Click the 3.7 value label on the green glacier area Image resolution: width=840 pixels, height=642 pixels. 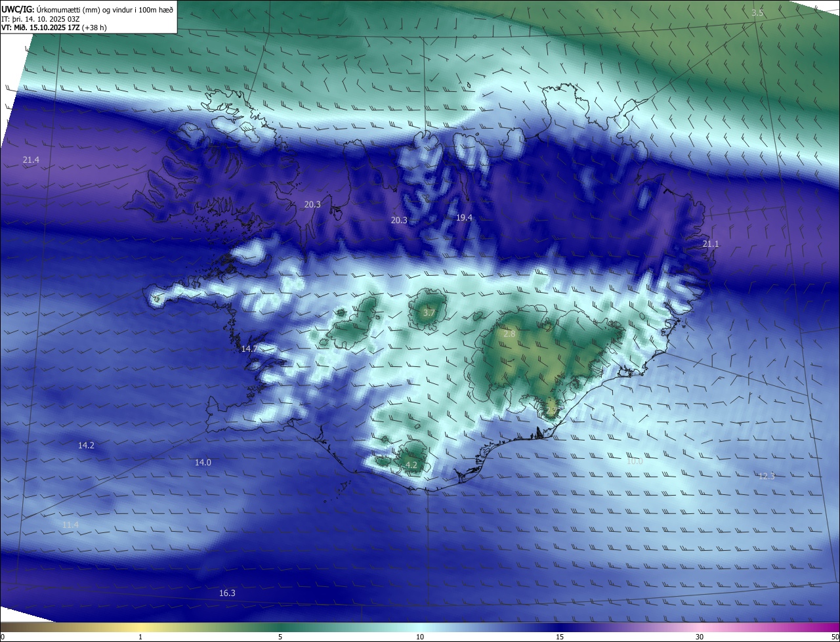pos(429,313)
